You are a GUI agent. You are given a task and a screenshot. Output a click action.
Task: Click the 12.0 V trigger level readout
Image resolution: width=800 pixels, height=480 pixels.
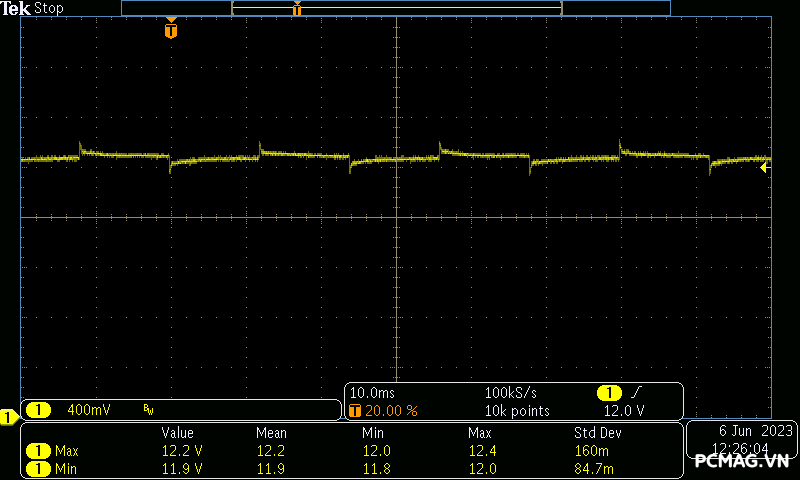point(624,411)
